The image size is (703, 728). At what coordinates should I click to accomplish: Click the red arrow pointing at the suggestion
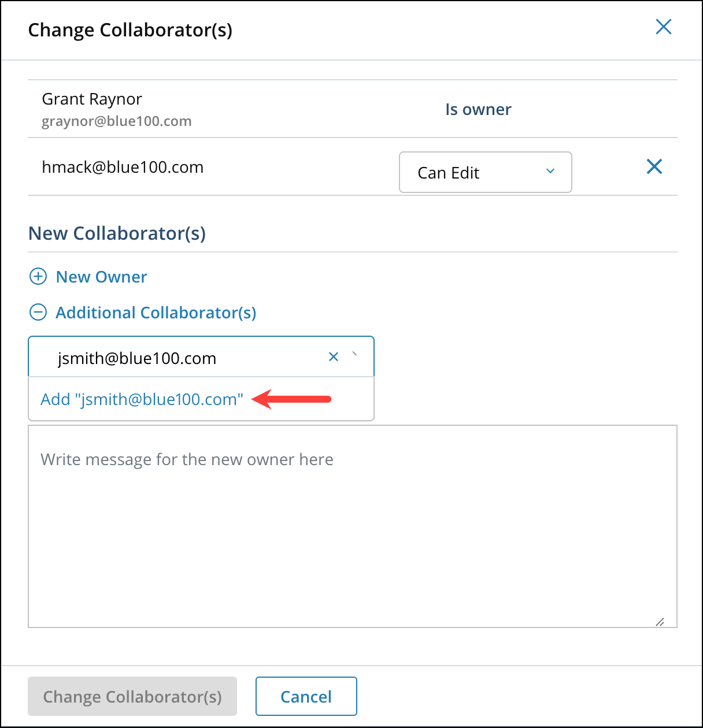point(292,399)
